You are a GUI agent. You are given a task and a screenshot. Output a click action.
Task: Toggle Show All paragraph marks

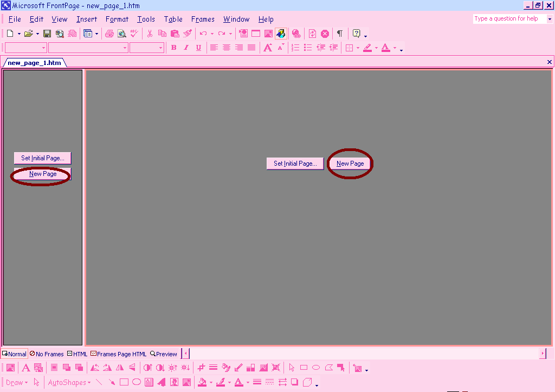(x=340, y=34)
